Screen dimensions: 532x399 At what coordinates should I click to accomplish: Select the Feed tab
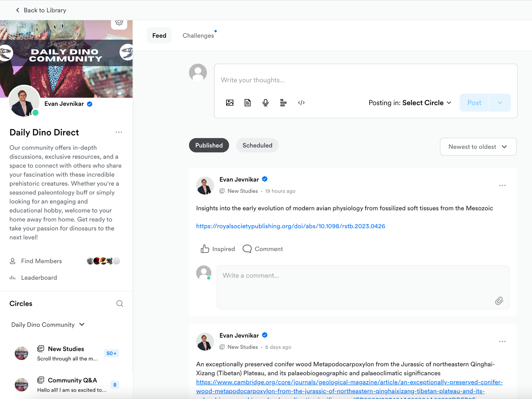point(159,35)
